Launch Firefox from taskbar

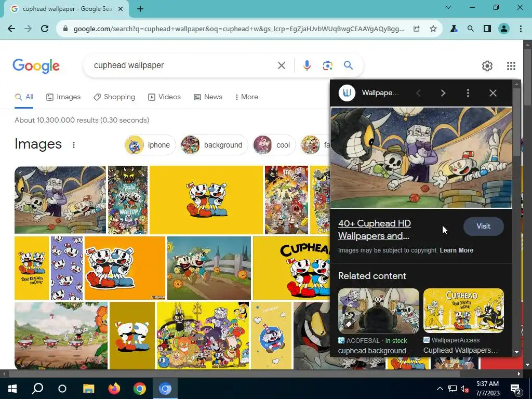pos(114,389)
